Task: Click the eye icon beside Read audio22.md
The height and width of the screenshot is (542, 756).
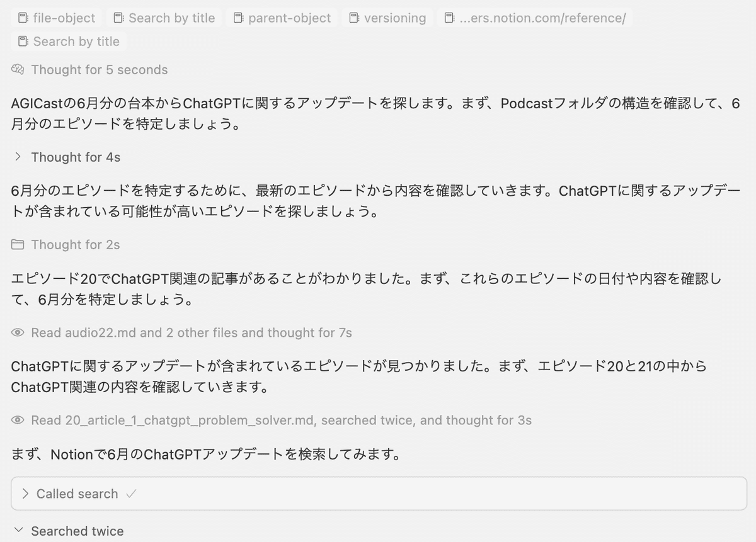Action: point(18,333)
